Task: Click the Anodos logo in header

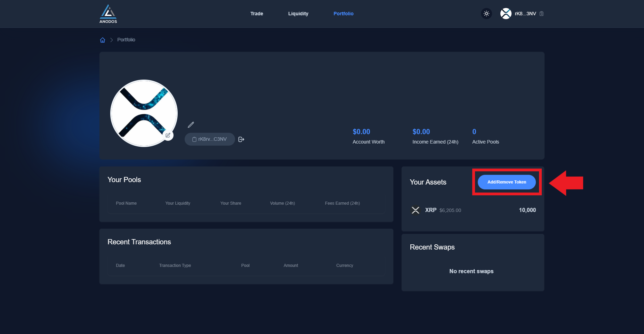Action: (108, 14)
